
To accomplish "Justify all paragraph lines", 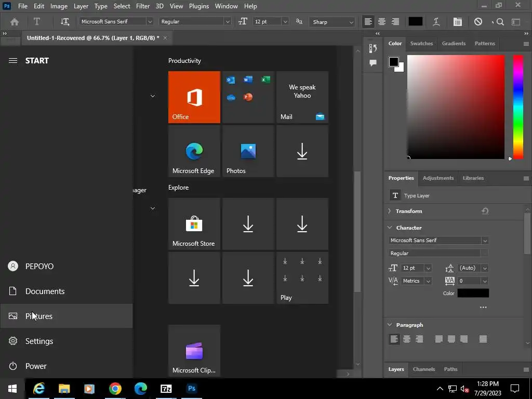I will pos(483,339).
